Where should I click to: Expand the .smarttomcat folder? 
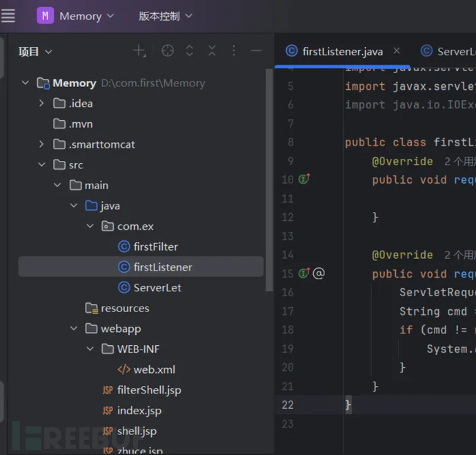[x=41, y=144]
